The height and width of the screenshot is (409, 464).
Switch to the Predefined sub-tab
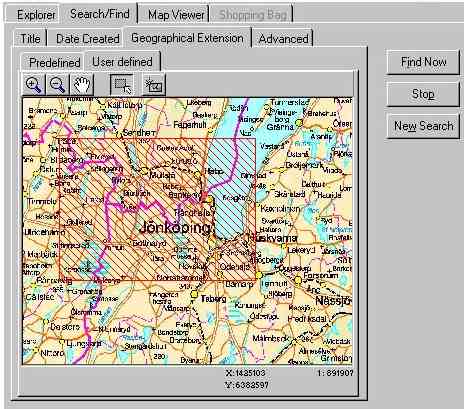point(54,62)
